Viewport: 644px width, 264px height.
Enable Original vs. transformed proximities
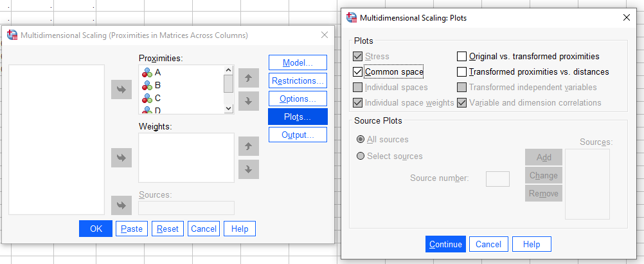tap(462, 57)
